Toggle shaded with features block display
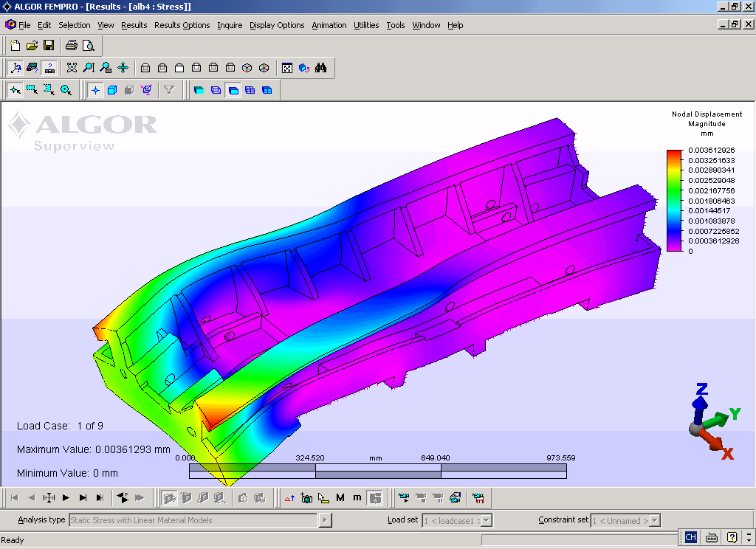Viewport: 756px width, 549px height. click(233, 90)
